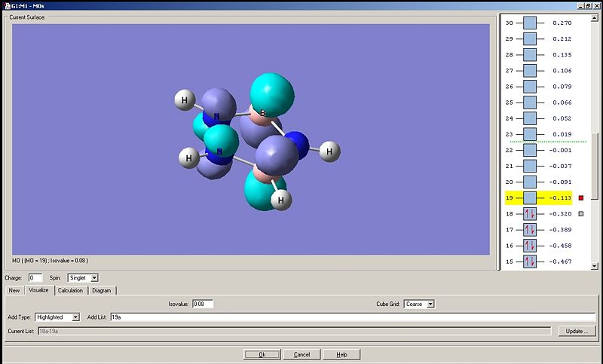Click the rightmost hydrogen atom in the viewer

tap(329, 151)
